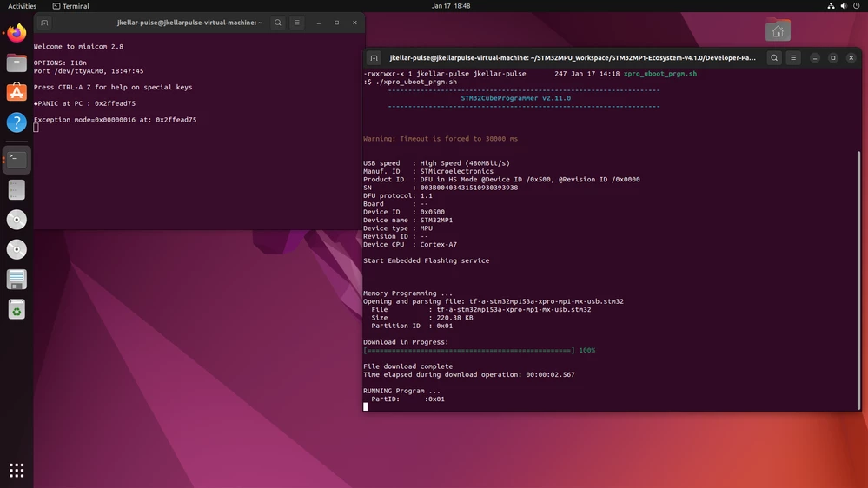The width and height of the screenshot is (868, 488).
Task: Click the grey drive icon below Terminal
Action: [x=17, y=190]
